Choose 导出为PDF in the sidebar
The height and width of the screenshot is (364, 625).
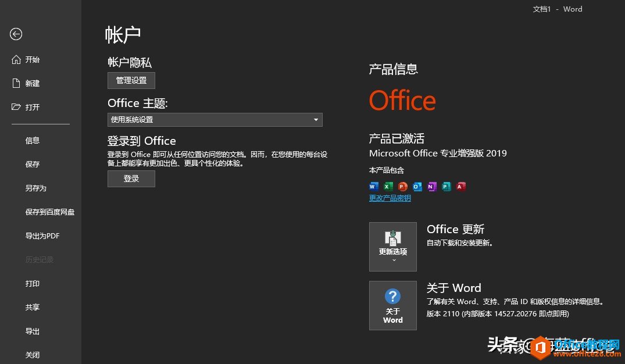click(42, 236)
